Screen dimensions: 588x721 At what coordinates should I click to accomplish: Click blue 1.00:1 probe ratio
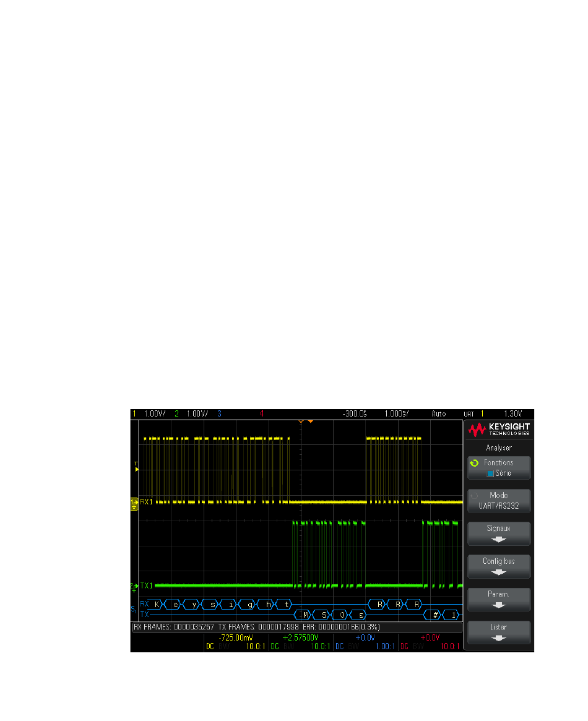coord(385,647)
